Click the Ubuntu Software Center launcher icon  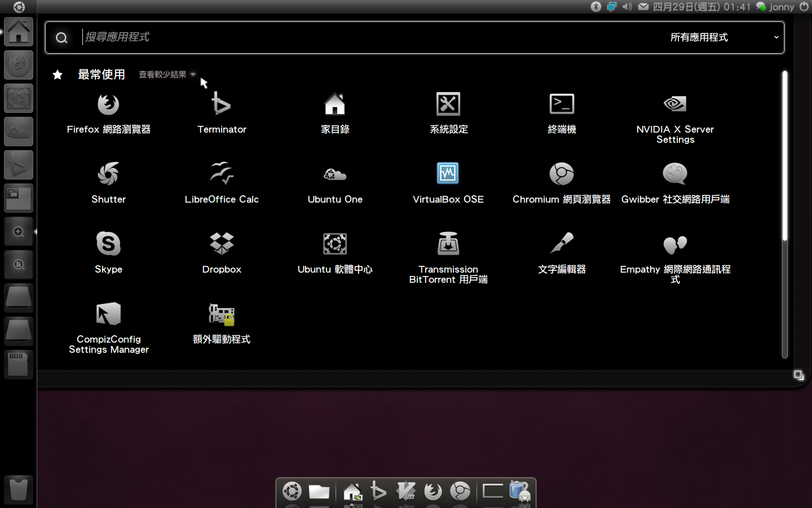(x=19, y=99)
